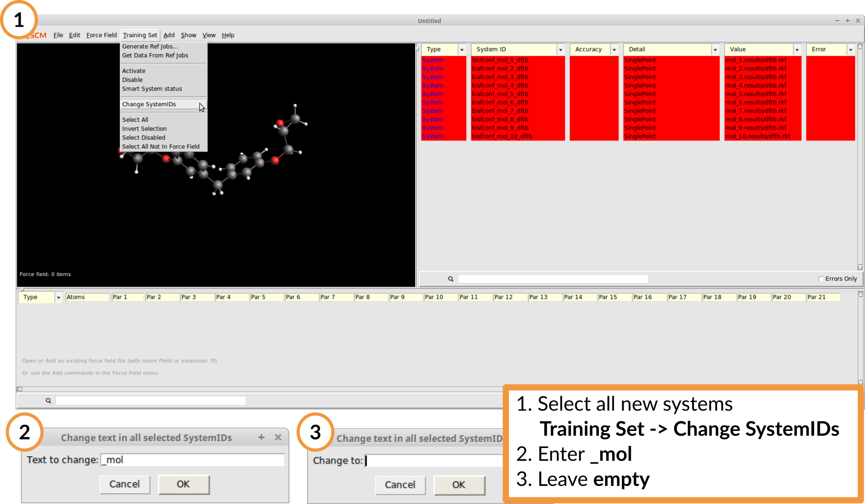Select Disable from the menu

[x=163, y=80]
